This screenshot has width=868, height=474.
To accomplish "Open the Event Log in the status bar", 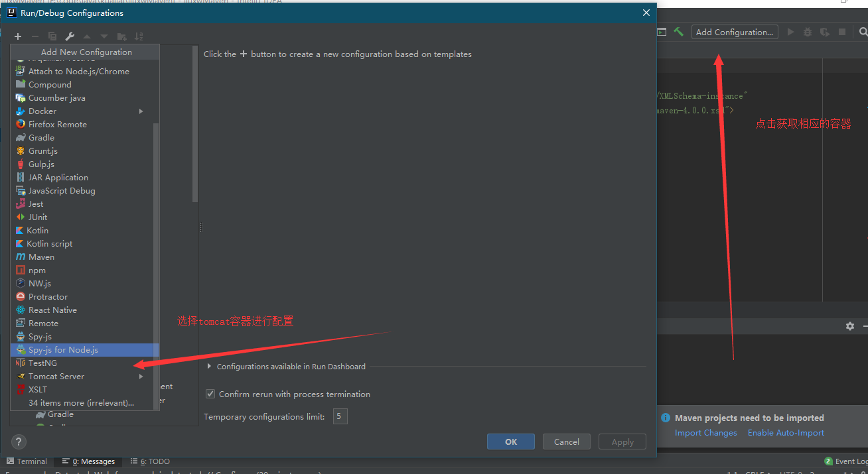I will pyautogui.click(x=846, y=461).
